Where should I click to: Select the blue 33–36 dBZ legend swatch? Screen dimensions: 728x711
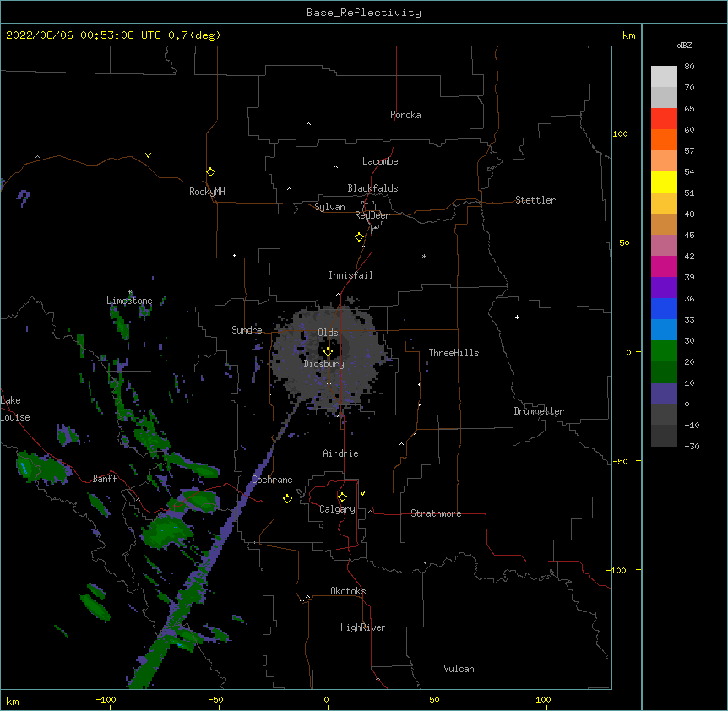[x=664, y=308]
